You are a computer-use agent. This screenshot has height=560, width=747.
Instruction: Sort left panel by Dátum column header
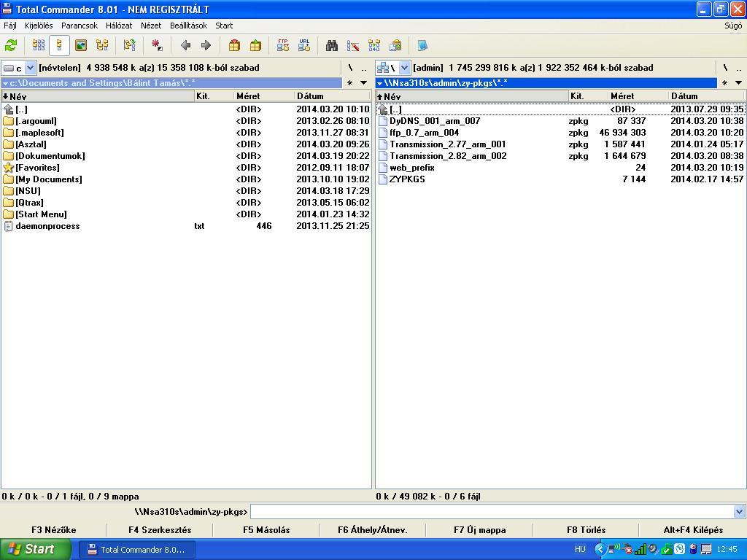coord(332,96)
